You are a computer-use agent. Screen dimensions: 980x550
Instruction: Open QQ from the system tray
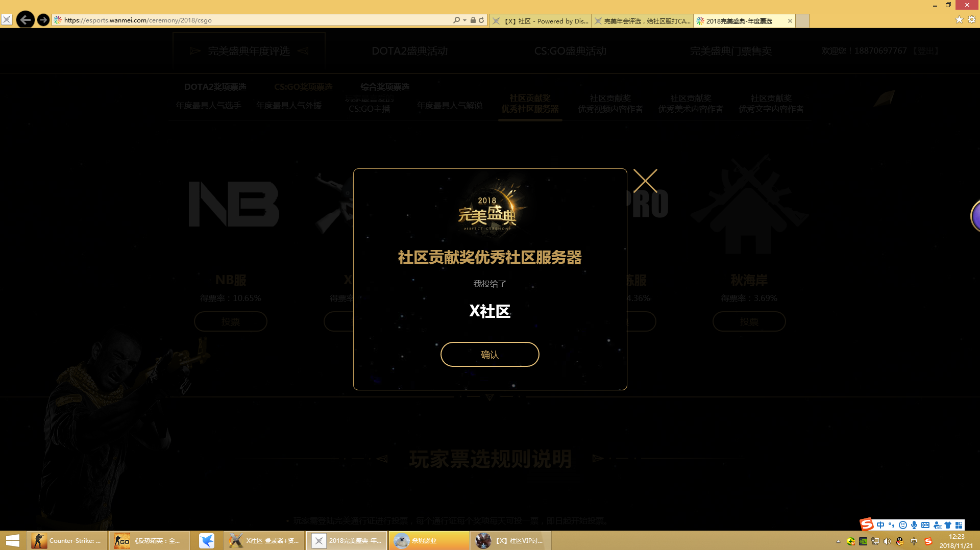899,541
